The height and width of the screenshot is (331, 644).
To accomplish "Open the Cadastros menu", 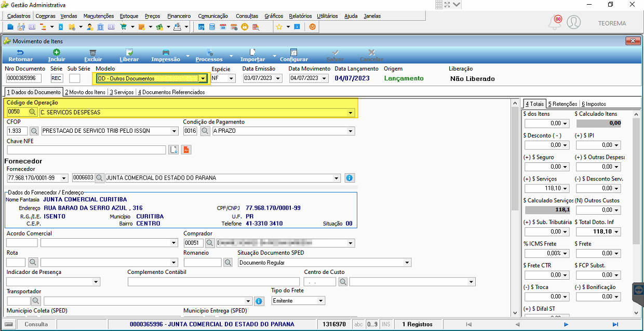I will (19, 16).
